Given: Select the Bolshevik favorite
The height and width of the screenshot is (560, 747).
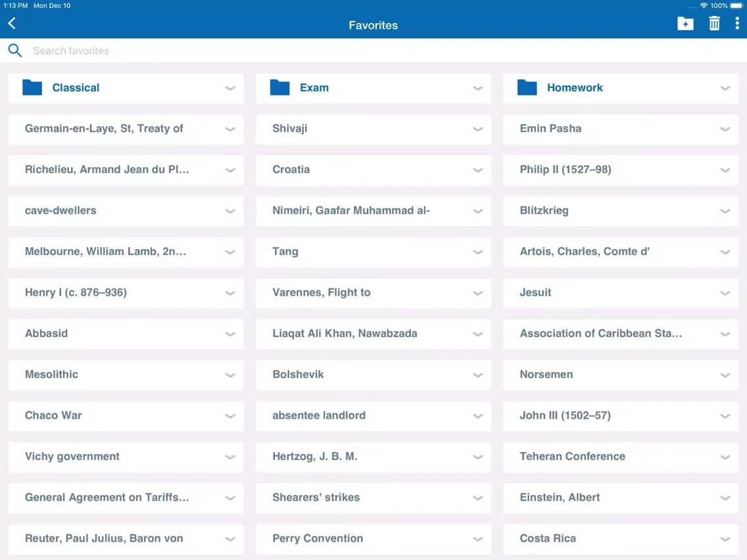Looking at the screenshot, I should click(298, 375).
